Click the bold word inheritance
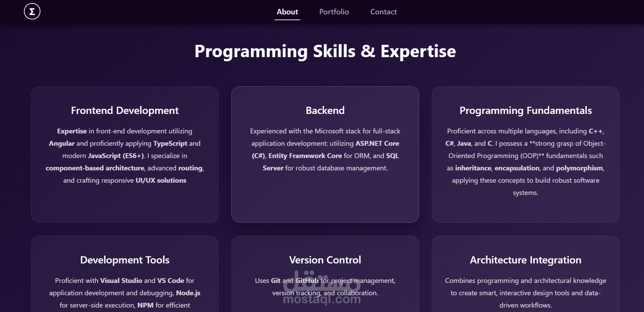Image resolution: width=644 pixels, height=312 pixels. point(473,168)
